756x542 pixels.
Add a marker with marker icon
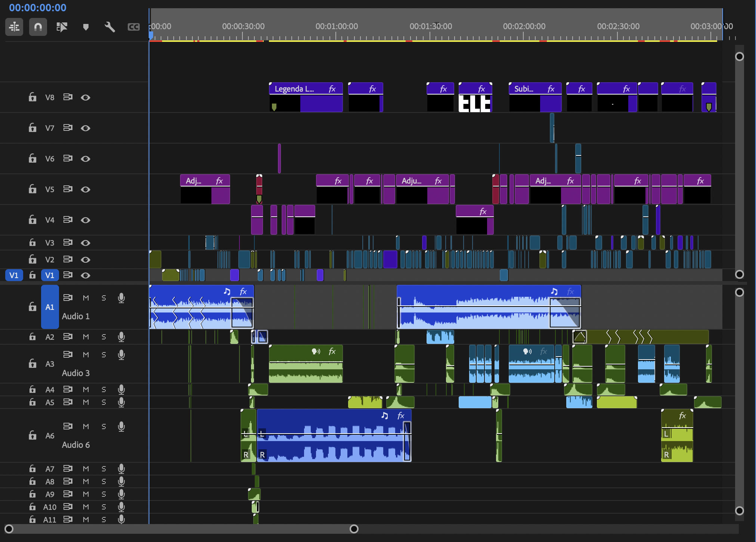(x=86, y=27)
